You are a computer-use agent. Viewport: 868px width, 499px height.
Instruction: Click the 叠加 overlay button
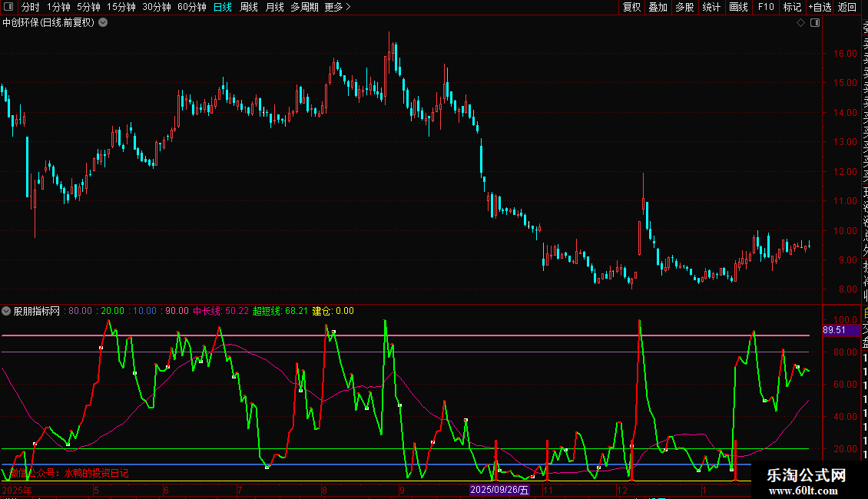point(658,7)
